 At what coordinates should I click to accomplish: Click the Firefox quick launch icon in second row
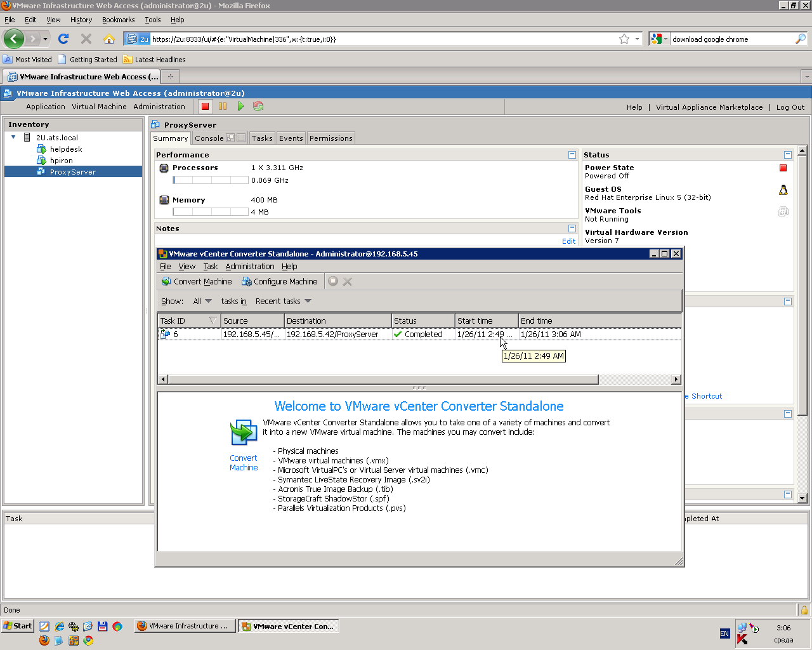(x=44, y=640)
